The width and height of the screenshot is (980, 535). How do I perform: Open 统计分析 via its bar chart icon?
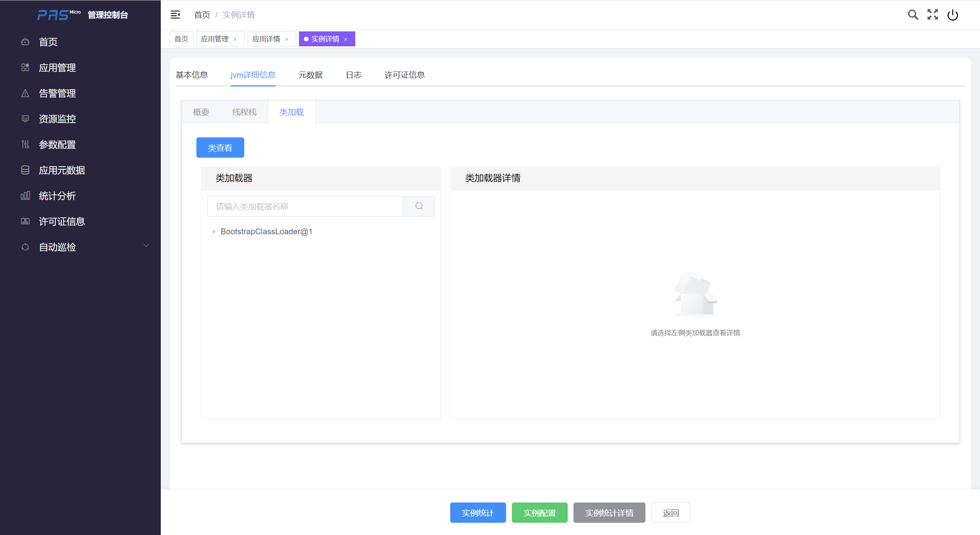[x=25, y=196]
